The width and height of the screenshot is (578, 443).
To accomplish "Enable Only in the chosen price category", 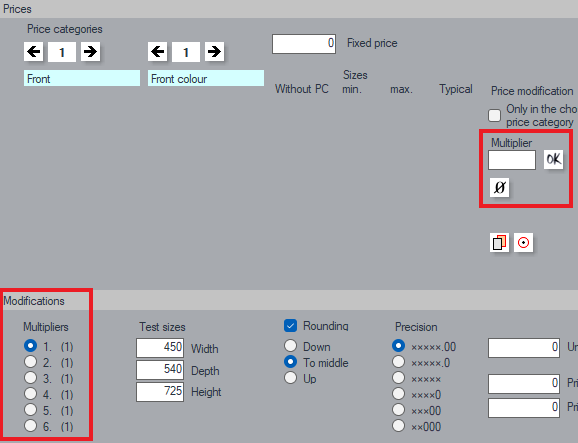I will tap(494, 115).
